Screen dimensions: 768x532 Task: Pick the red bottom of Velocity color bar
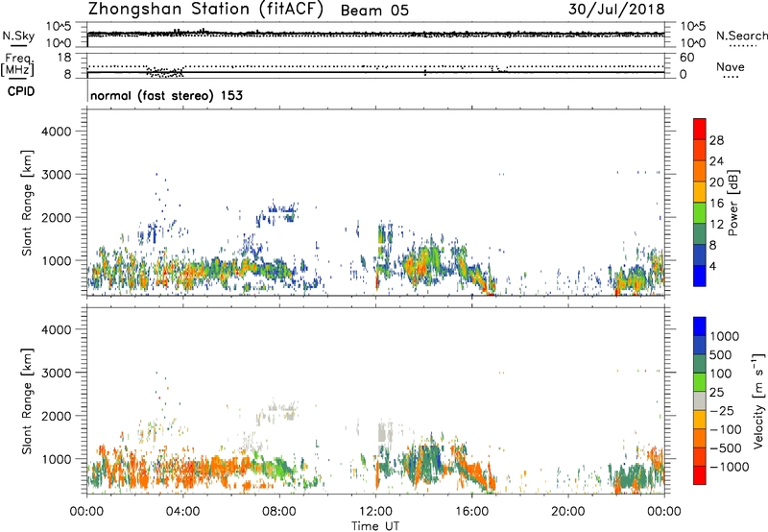(700, 475)
